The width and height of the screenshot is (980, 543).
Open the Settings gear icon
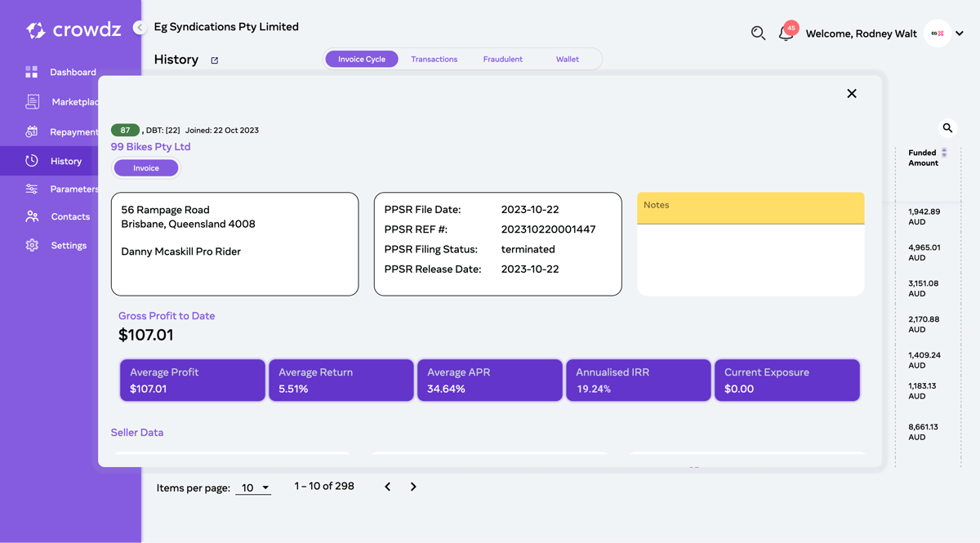(32, 245)
